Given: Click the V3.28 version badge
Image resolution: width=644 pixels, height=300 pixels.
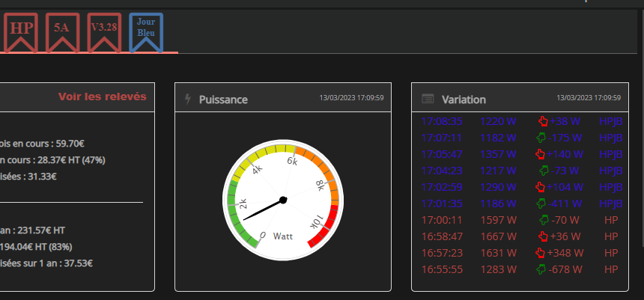Looking at the screenshot, I should pyautogui.click(x=104, y=32).
